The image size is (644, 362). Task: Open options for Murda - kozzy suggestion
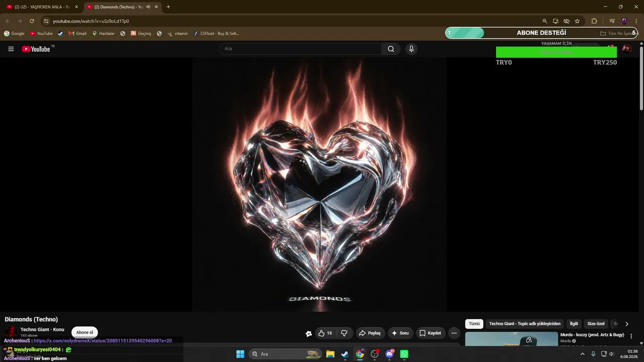pos(631,336)
